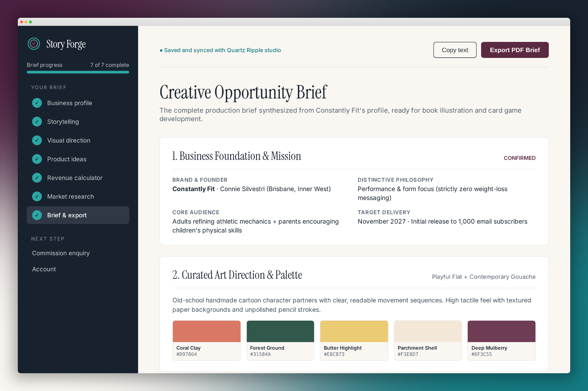Click the '7 of 7 complete' text
This screenshot has height=391, width=588.
(x=110, y=65)
